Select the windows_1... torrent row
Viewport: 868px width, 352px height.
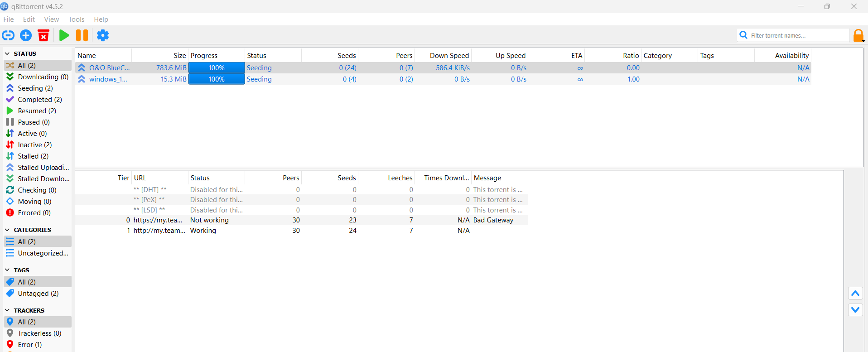tap(443, 79)
